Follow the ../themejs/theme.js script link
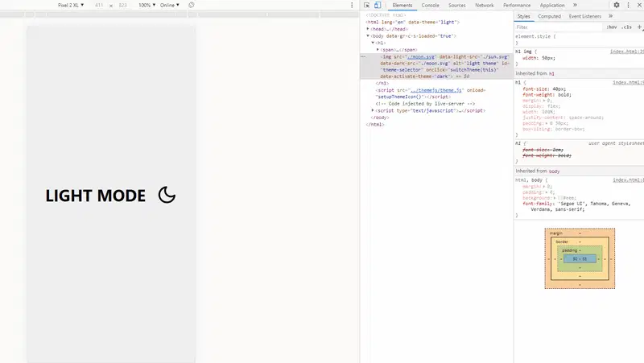The width and height of the screenshot is (644, 363). 436,90
